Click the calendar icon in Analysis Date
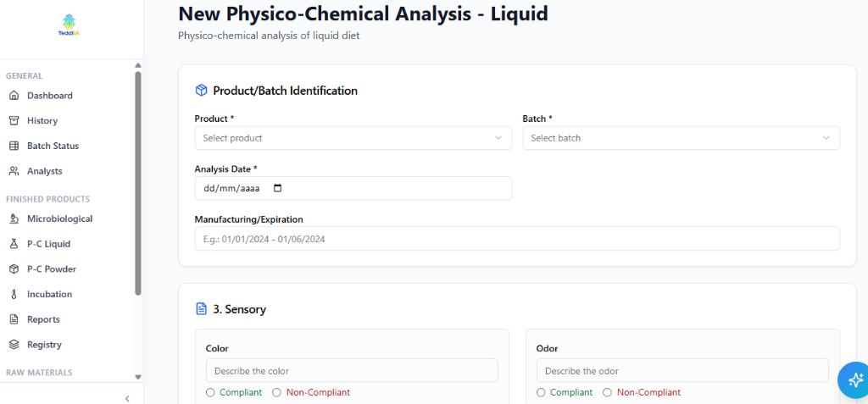Image resolution: width=868 pixels, height=404 pixels. [278, 188]
